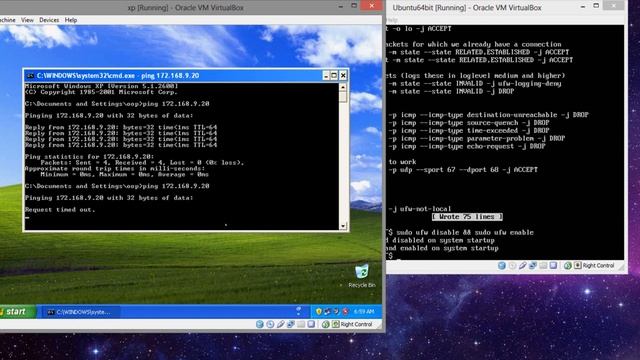Click the 'parameter-problem -j DROP' rule line
Viewport: 640px width, 360px height.
(x=477, y=138)
